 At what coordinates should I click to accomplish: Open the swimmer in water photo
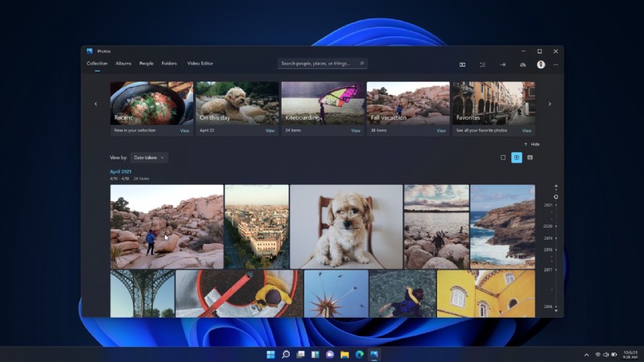402,294
